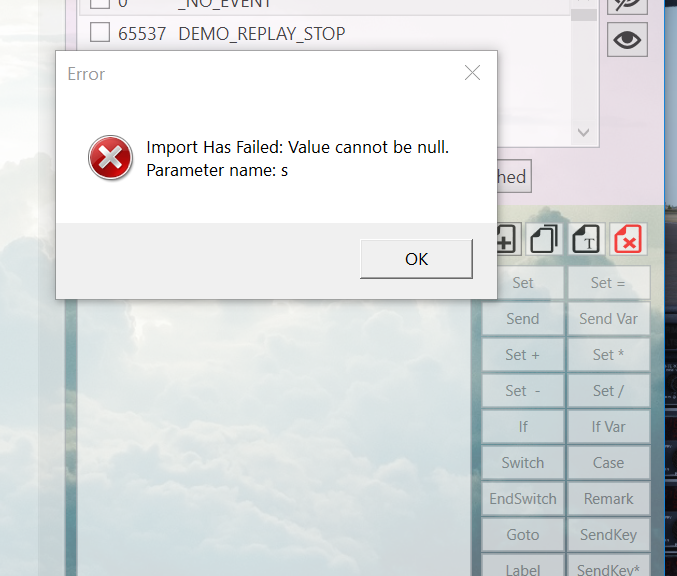This screenshot has width=677, height=576.
Task: Close the Error dialog with X
Action: pyautogui.click(x=472, y=73)
